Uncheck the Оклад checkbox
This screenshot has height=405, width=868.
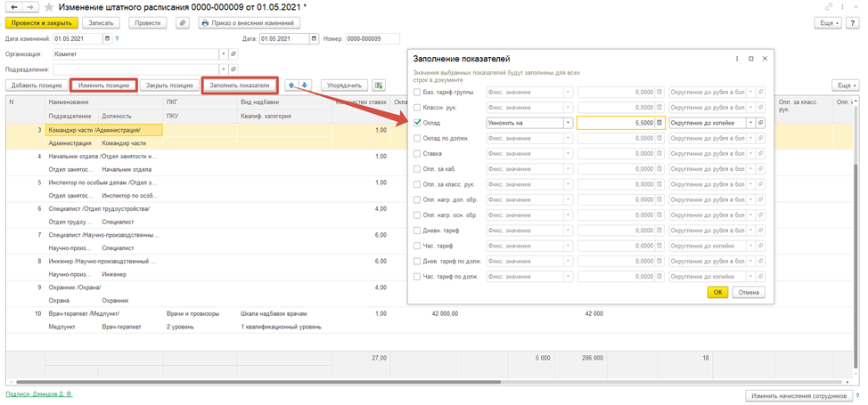(417, 123)
